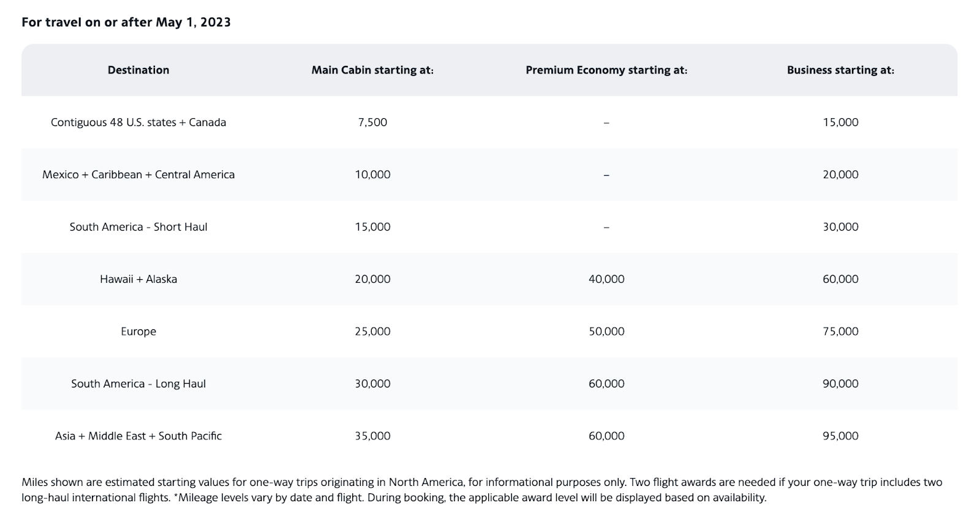Click the Premium Economy starting at header
This screenshot has height=519, width=980.
tap(606, 70)
